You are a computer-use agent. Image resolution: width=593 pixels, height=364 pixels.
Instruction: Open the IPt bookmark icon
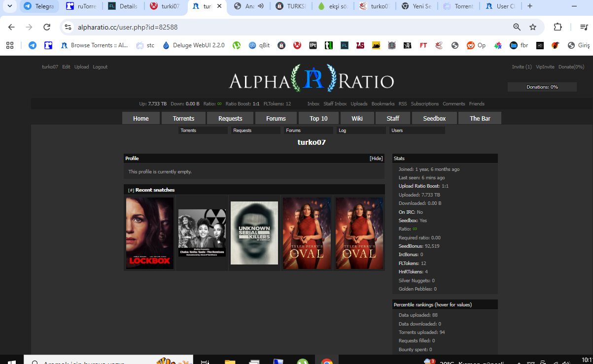click(x=313, y=45)
